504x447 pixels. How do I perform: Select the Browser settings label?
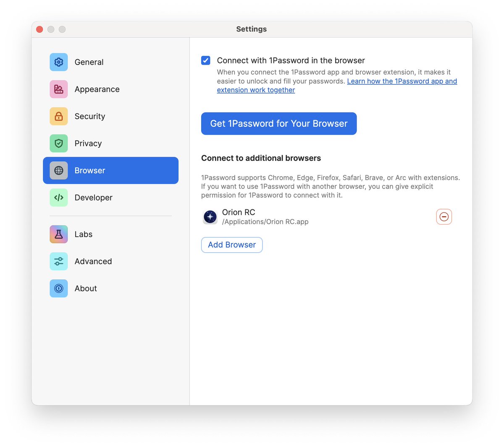click(90, 170)
